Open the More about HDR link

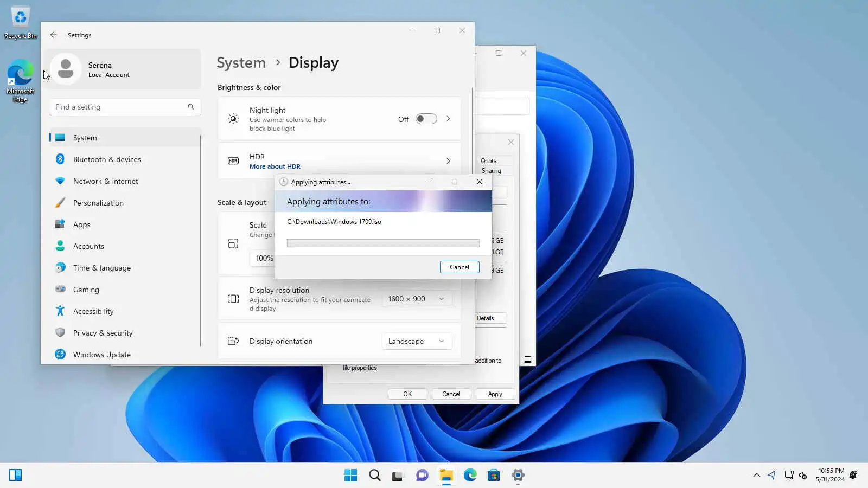(x=275, y=166)
